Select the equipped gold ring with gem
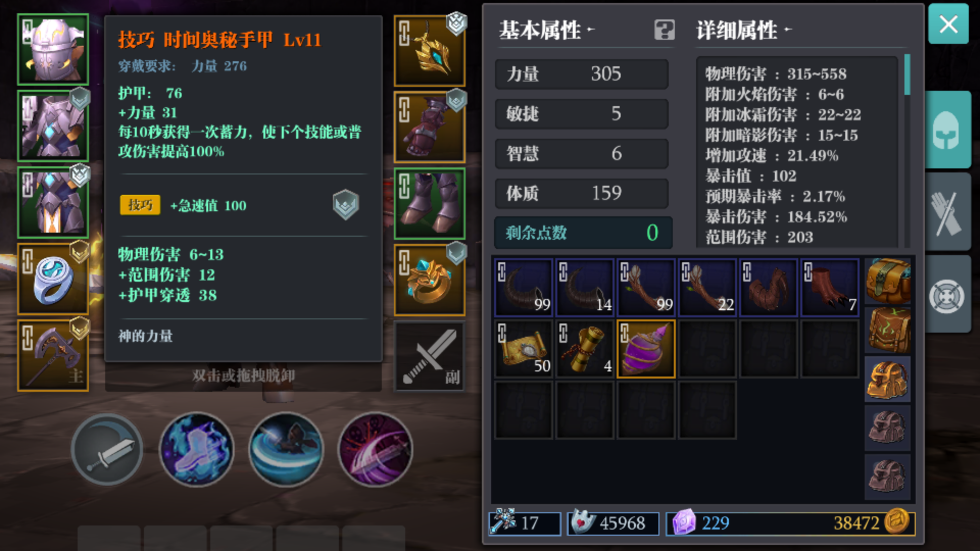980x551 pixels. pyautogui.click(x=430, y=280)
